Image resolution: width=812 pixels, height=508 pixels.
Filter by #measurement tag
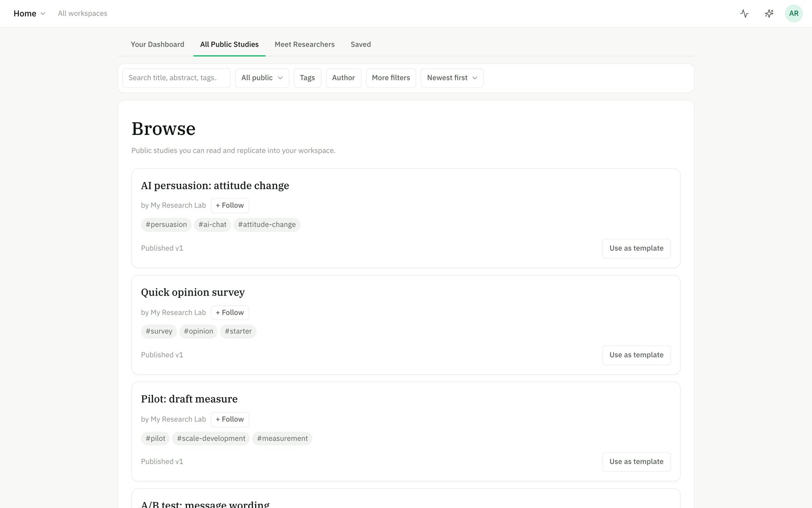[282, 439]
